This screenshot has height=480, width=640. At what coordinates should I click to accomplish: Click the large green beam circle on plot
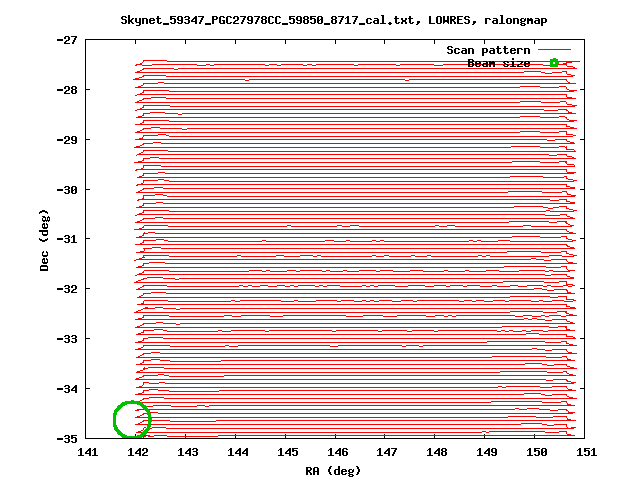pyautogui.click(x=132, y=420)
